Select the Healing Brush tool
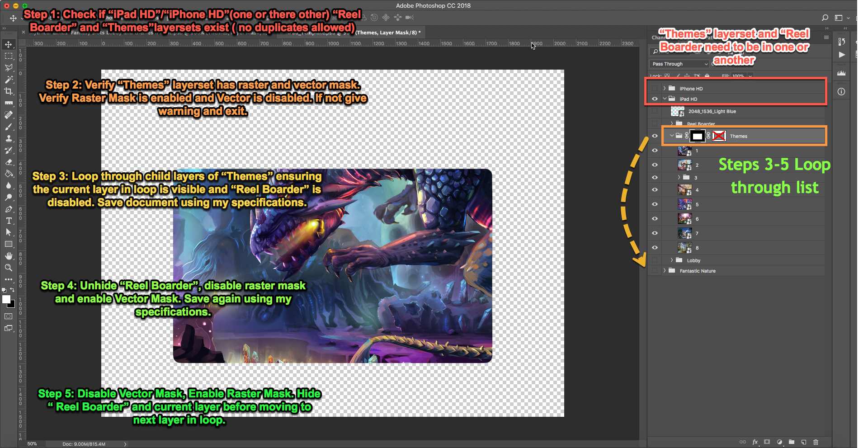The height and width of the screenshot is (448, 868). click(9, 115)
